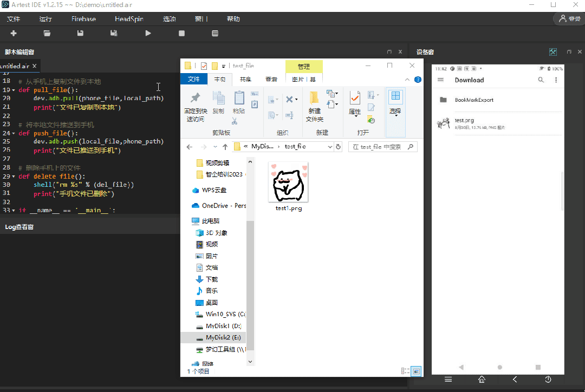Open Explorer help question icon
The width and height of the screenshot is (585, 392).
point(418,80)
